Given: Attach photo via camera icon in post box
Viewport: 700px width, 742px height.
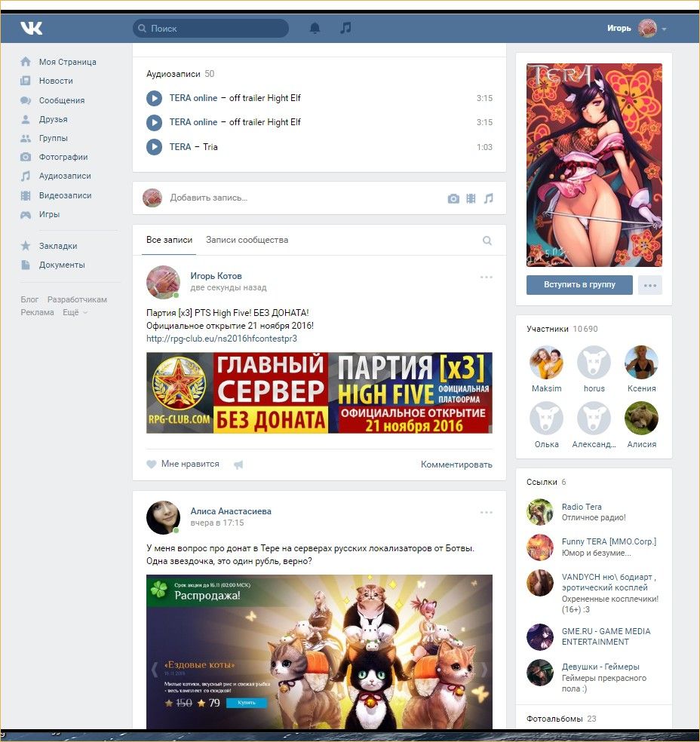Looking at the screenshot, I should [x=453, y=199].
